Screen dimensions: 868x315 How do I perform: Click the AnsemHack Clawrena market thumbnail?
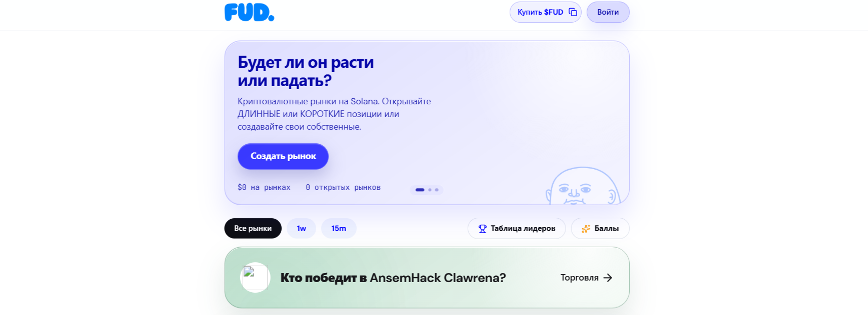tap(255, 278)
